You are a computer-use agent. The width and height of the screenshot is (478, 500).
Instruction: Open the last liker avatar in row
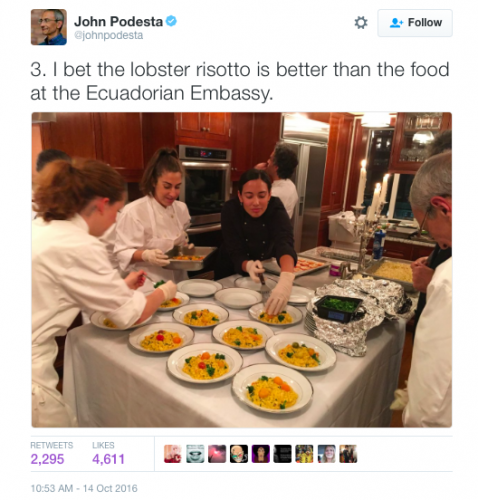[348, 454]
